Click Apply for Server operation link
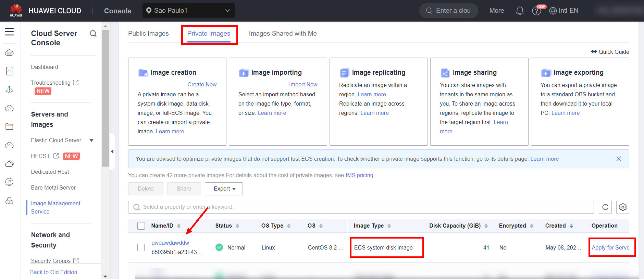This screenshot has width=644, height=279. tap(610, 247)
